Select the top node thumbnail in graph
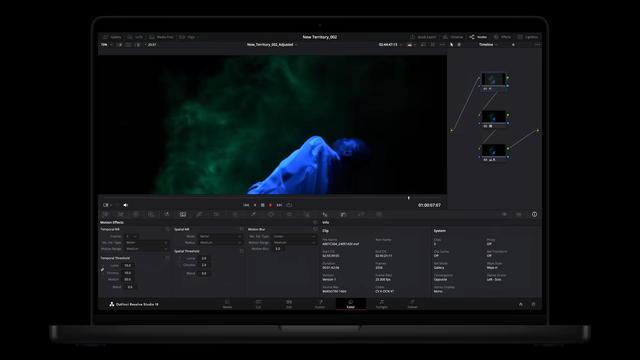The image size is (640, 360). pyautogui.click(x=493, y=79)
